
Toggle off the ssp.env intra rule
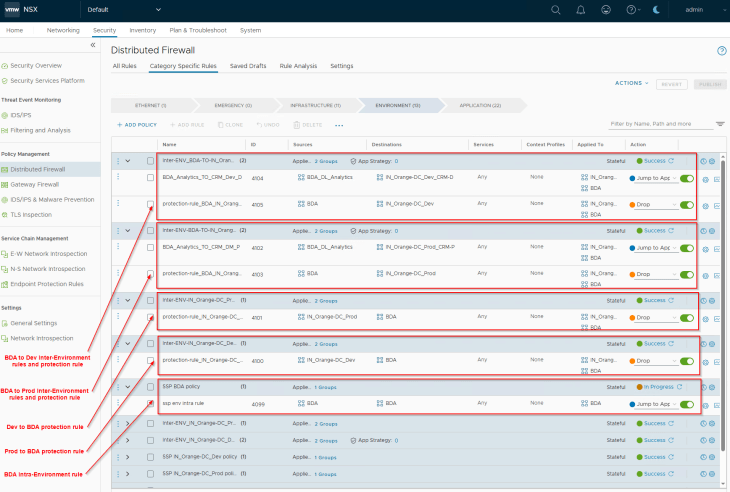click(687, 404)
